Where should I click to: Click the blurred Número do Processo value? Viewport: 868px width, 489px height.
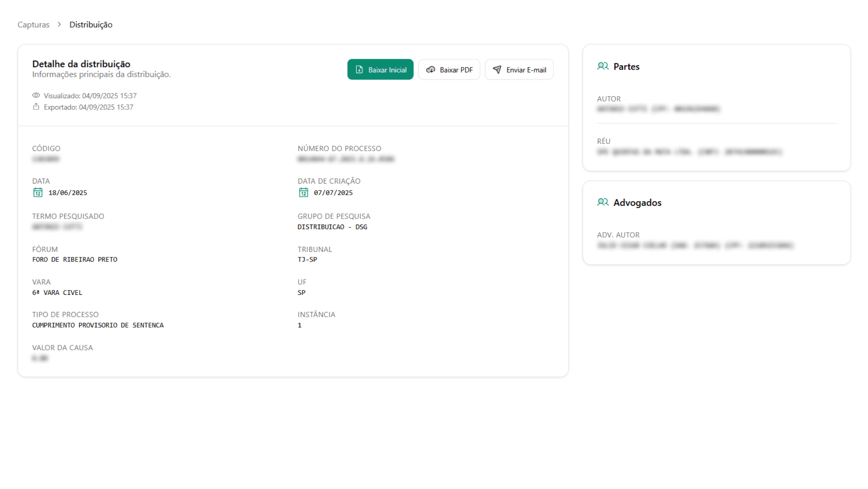(x=346, y=159)
